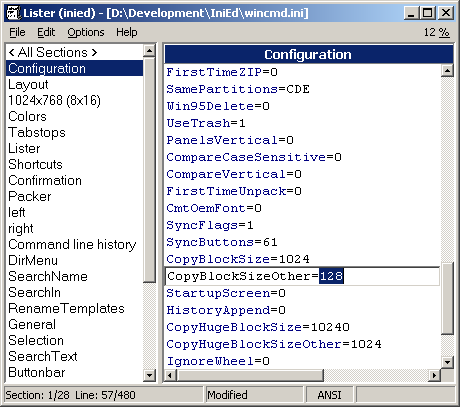Click content pane scroll up arrow

[447, 70]
